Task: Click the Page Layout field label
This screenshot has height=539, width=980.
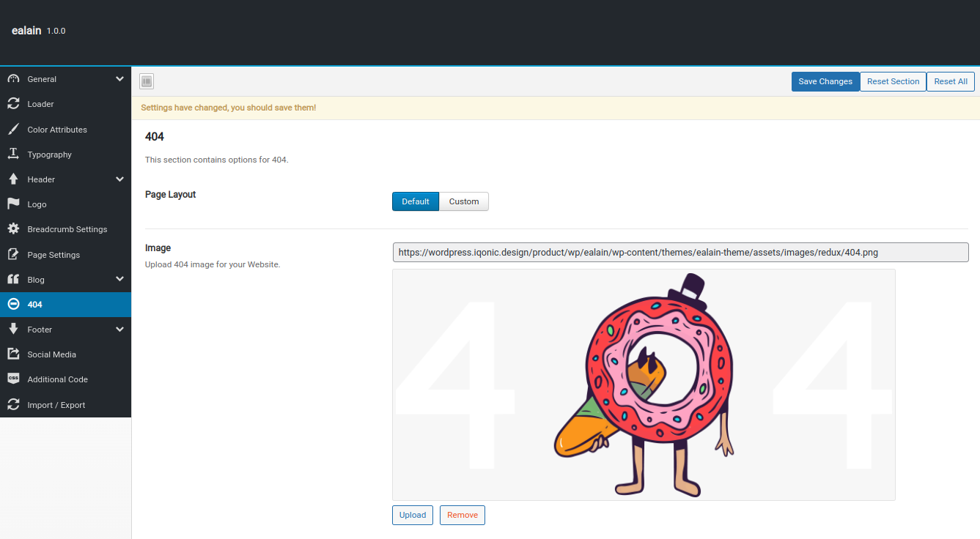Action: [171, 195]
